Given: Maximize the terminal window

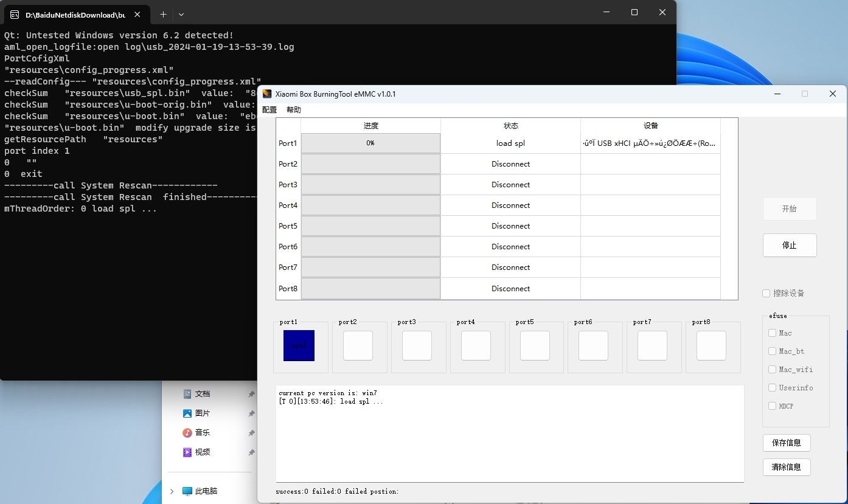Looking at the screenshot, I should click(x=634, y=12).
